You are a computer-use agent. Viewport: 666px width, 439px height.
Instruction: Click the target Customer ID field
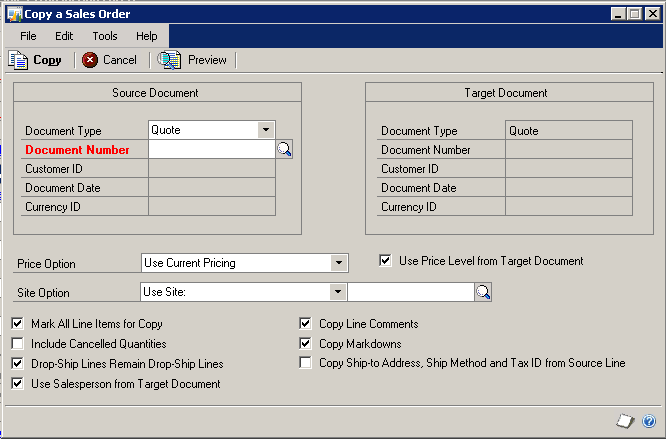pyautogui.click(x=569, y=169)
